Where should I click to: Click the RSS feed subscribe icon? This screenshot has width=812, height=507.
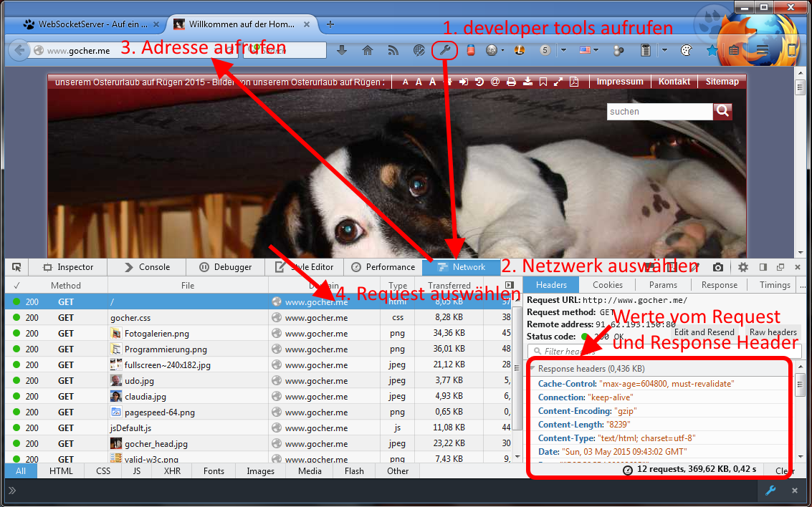pyautogui.click(x=393, y=50)
